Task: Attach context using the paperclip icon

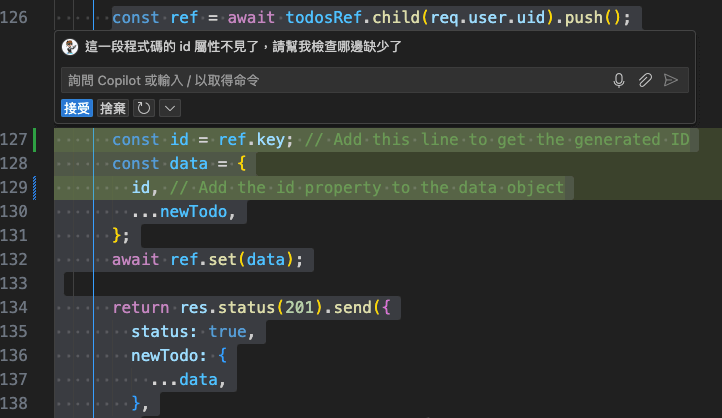Action: coord(645,80)
